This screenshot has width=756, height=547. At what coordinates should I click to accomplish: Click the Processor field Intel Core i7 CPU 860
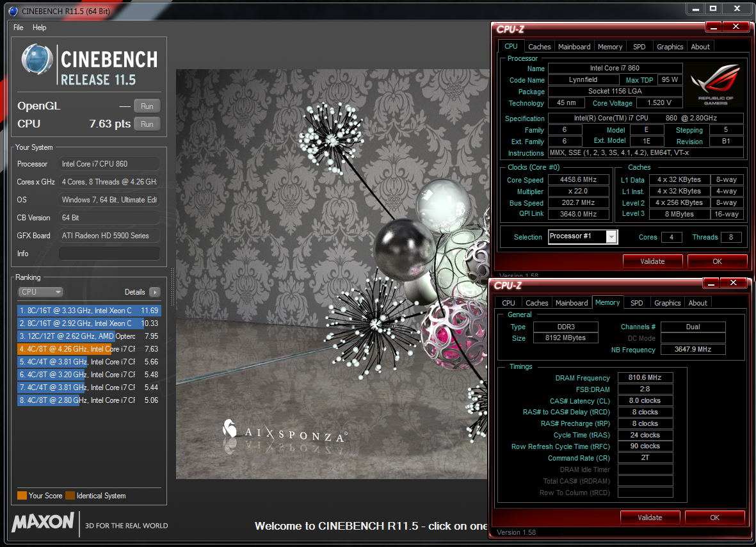pos(109,164)
